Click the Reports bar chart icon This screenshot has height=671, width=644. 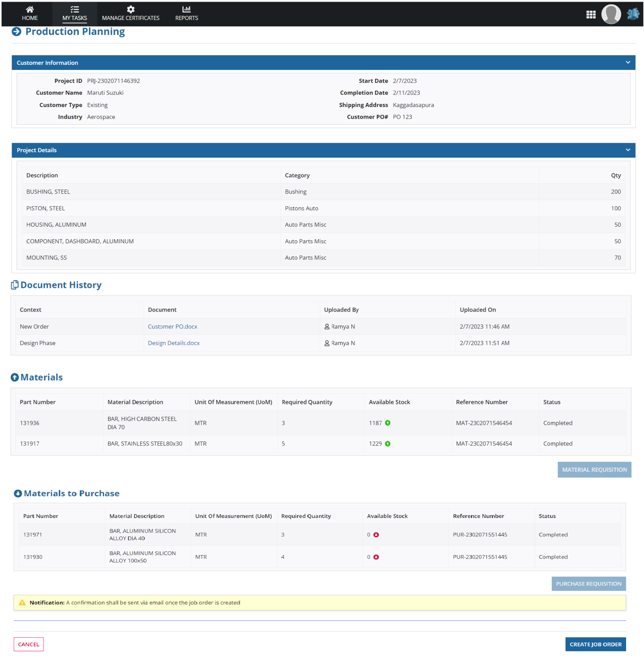(186, 9)
